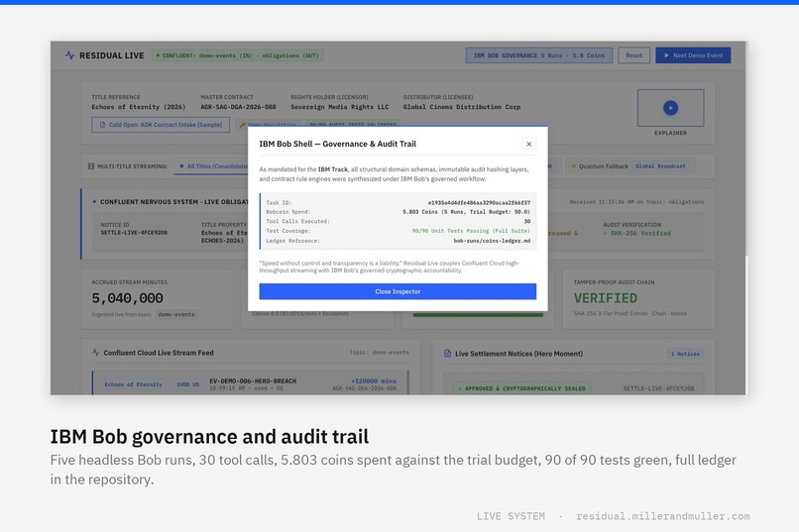Click the AGR-SAG-DGA-2026-088 master contract value
This screenshot has height=532, width=799.
point(238,107)
